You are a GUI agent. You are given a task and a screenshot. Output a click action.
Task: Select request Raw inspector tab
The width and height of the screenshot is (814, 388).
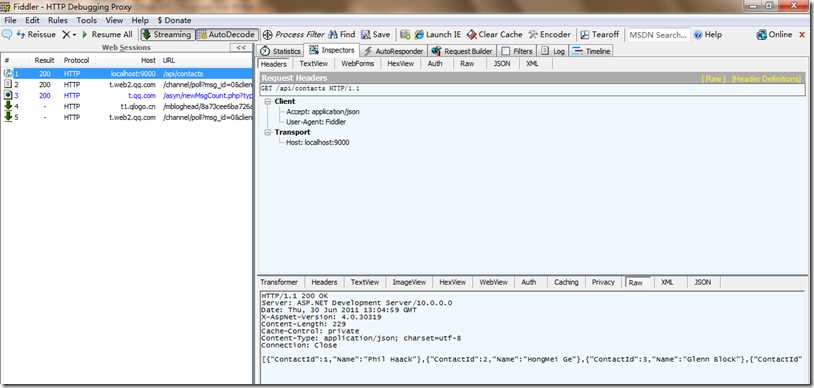467,63
